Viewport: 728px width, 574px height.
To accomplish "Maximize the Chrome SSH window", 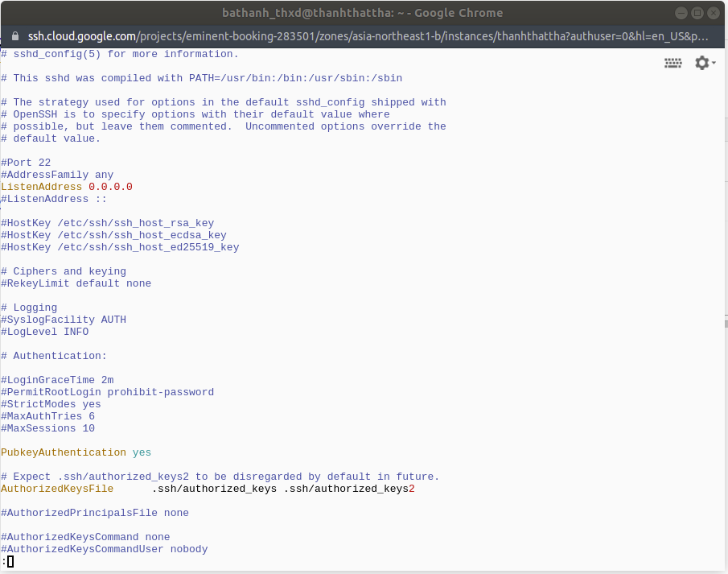I will pos(697,13).
